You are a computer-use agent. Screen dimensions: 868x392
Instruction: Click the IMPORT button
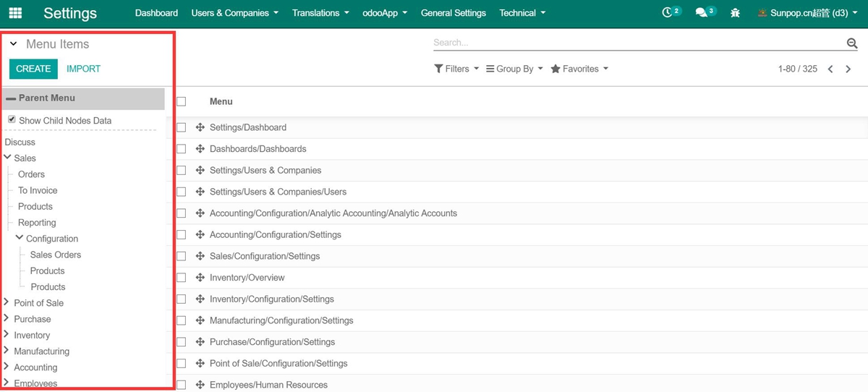(83, 69)
